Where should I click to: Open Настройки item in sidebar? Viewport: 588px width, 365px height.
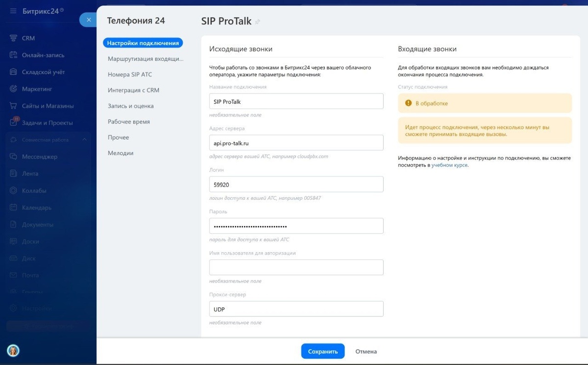[37, 309]
